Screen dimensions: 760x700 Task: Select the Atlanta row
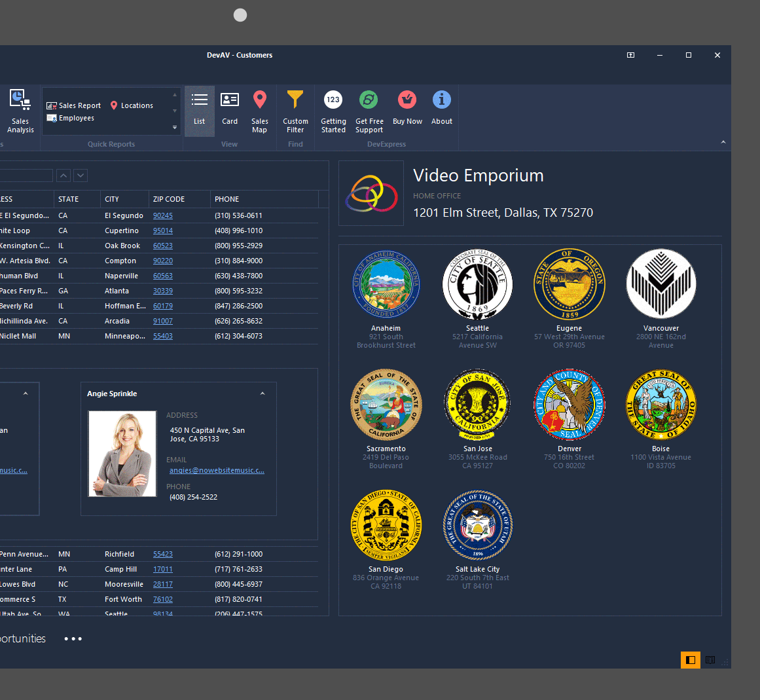(159, 291)
